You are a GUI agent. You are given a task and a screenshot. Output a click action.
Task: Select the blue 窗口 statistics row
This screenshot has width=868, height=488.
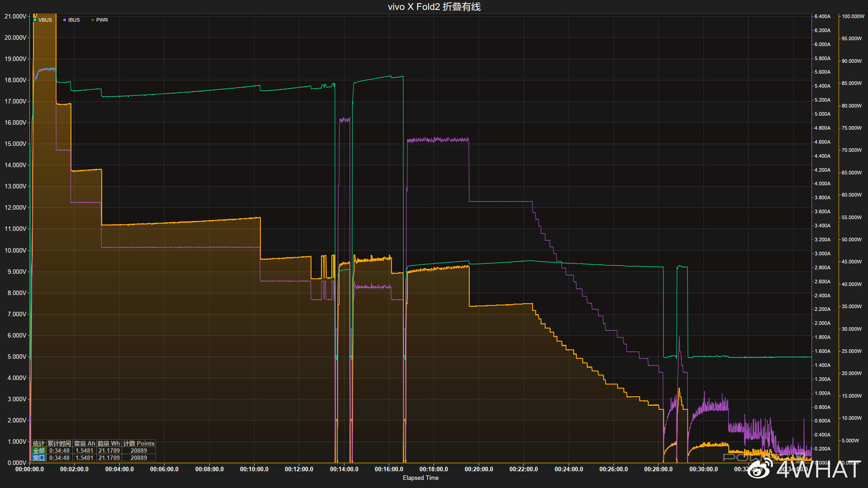point(39,458)
